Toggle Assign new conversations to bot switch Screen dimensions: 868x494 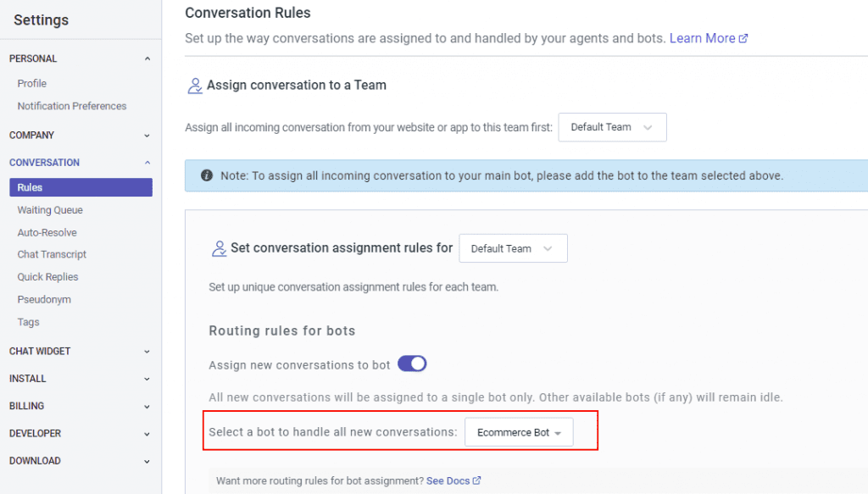(412, 364)
